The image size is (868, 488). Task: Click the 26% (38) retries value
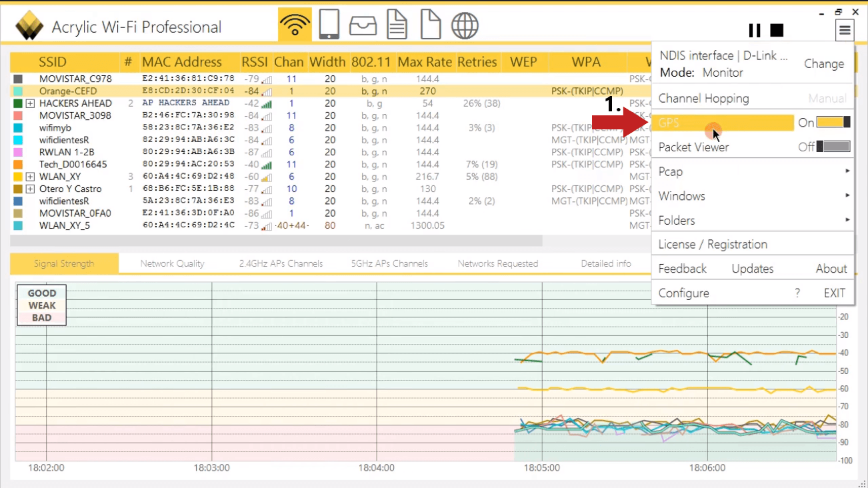481,103
